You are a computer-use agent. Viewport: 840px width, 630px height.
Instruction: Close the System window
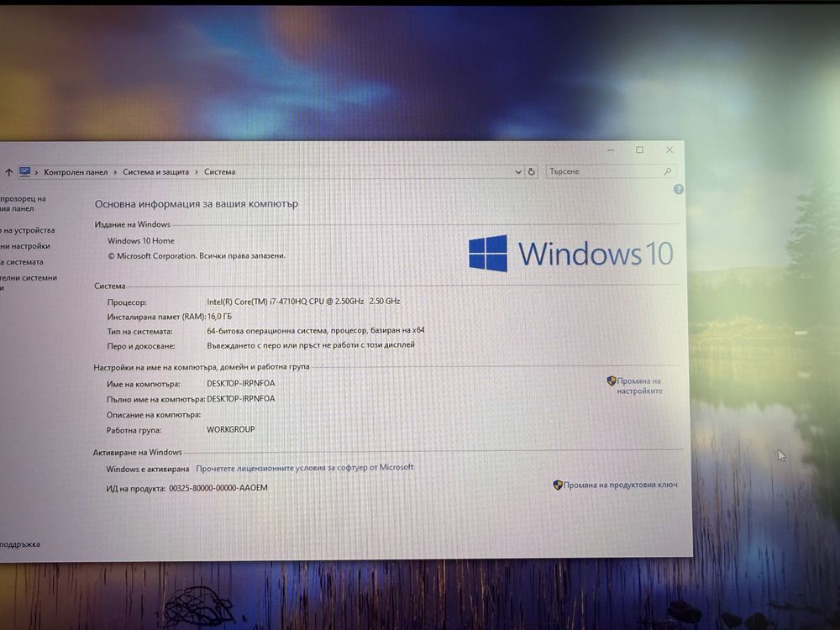(x=669, y=150)
